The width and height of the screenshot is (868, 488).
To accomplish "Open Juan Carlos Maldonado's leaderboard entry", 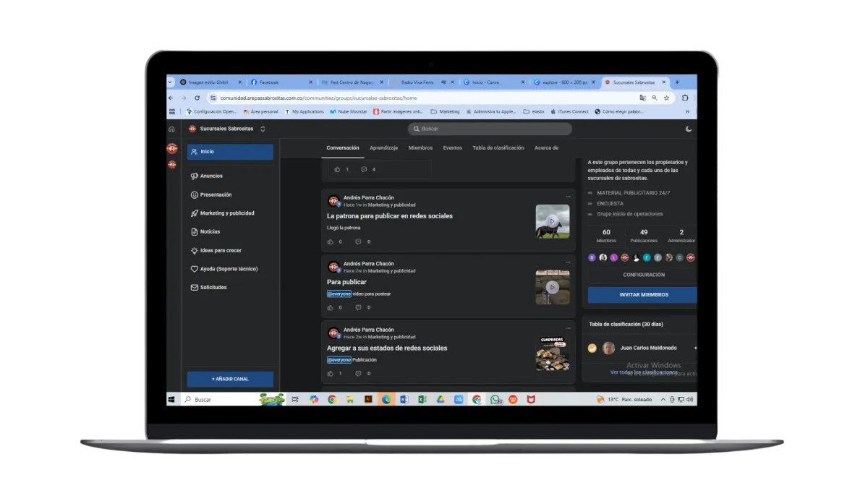I will (x=642, y=348).
